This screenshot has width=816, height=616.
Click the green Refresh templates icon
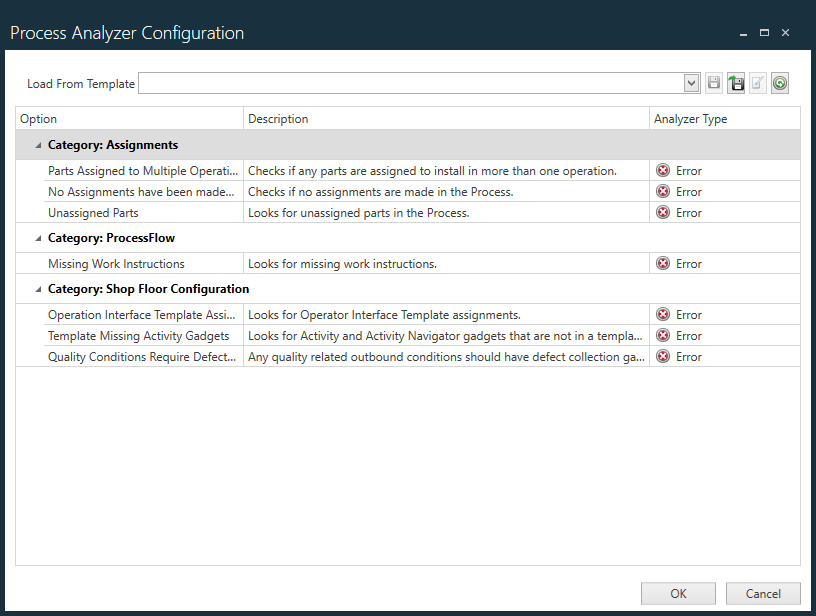point(780,83)
